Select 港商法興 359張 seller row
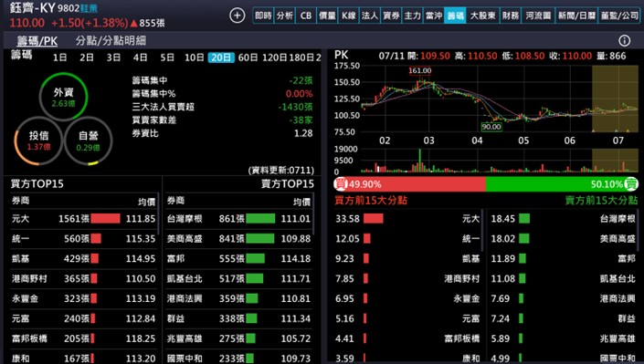 tap(239, 298)
